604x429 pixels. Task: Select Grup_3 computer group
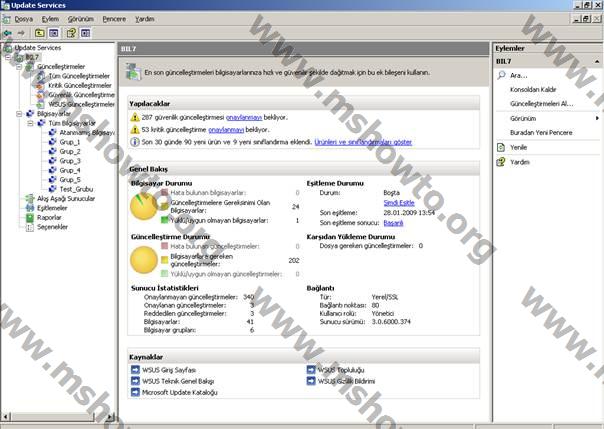tap(70, 161)
